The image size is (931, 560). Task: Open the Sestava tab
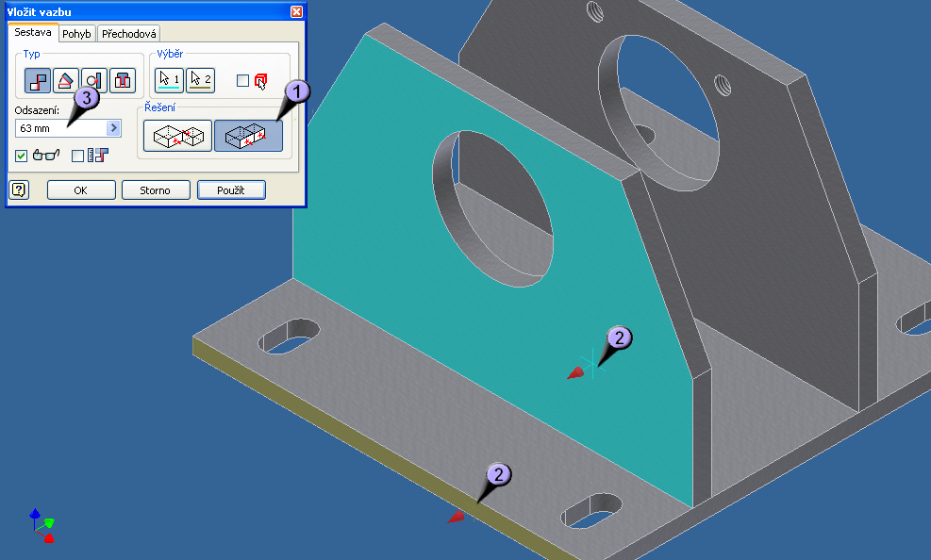tap(33, 33)
